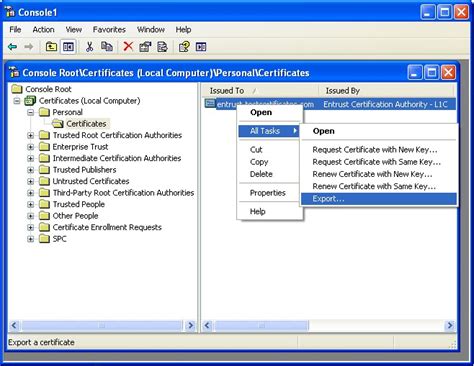This screenshot has width=474, height=366.
Task: Minimize the inner Console Root window
Action: pyautogui.click(x=415, y=72)
